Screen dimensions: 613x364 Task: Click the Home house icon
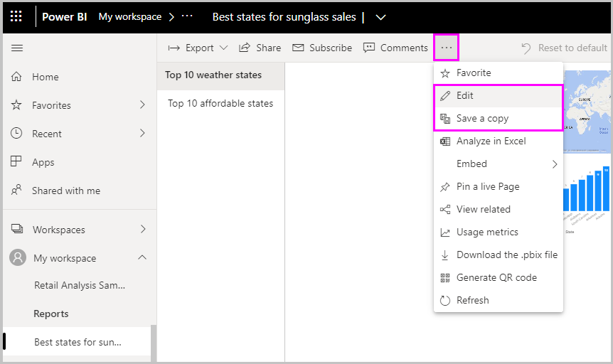16,76
